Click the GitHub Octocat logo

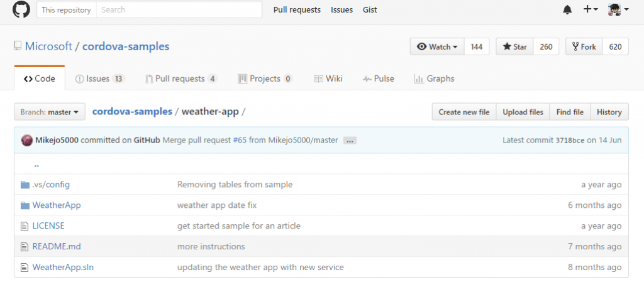pyautogui.click(x=21, y=9)
